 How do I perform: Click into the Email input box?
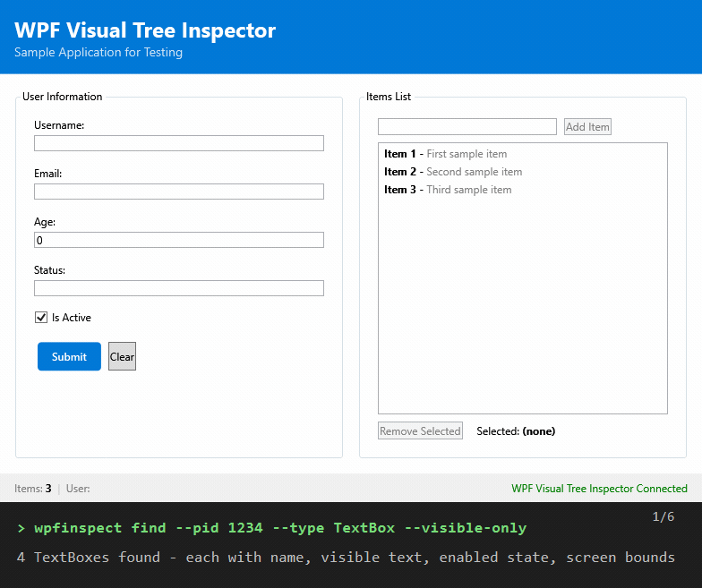click(x=179, y=192)
